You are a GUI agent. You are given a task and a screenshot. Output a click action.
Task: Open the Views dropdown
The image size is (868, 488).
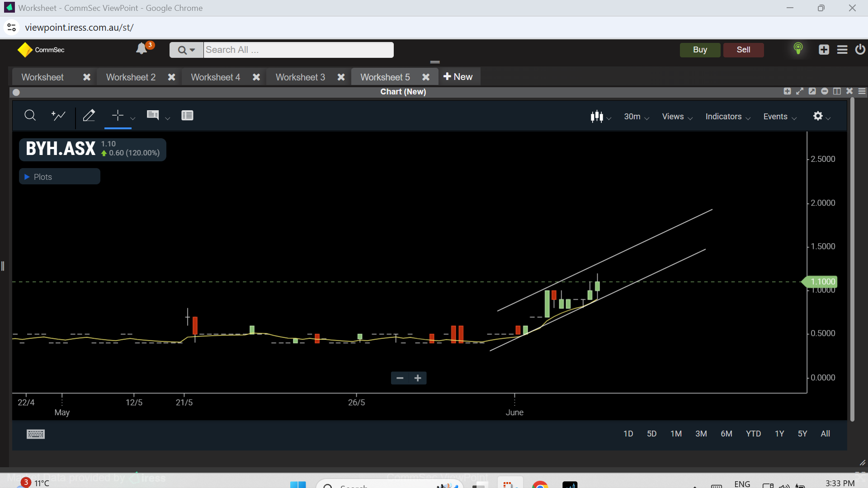point(677,117)
